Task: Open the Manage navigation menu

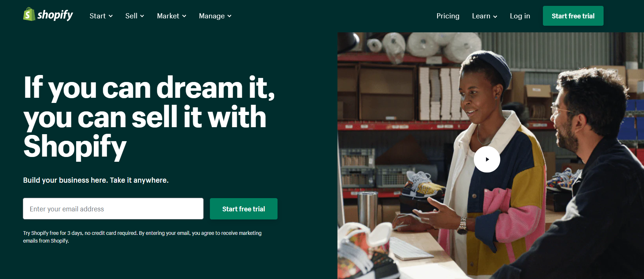Action: pos(215,16)
